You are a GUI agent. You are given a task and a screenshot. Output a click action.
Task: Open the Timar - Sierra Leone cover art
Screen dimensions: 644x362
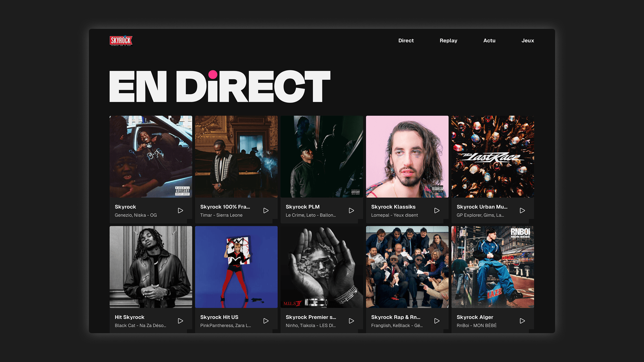tap(236, 157)
